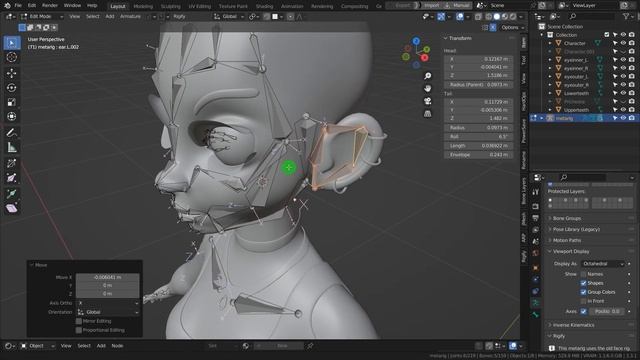Image resolution: width=640 pixels, height=360 pixels.
Task: Open the Display As Octahedral dropdown
Action: pos(602,264)
